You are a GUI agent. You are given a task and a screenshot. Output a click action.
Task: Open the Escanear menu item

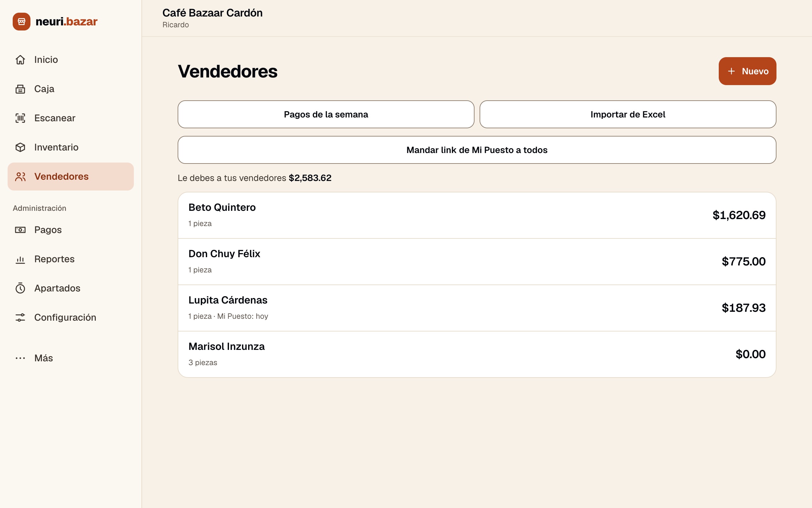point(70,118)
